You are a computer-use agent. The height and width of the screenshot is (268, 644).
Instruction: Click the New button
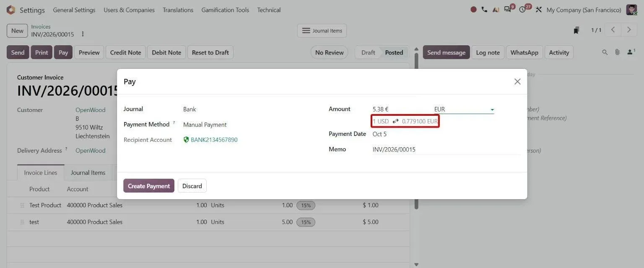[17, 31]
